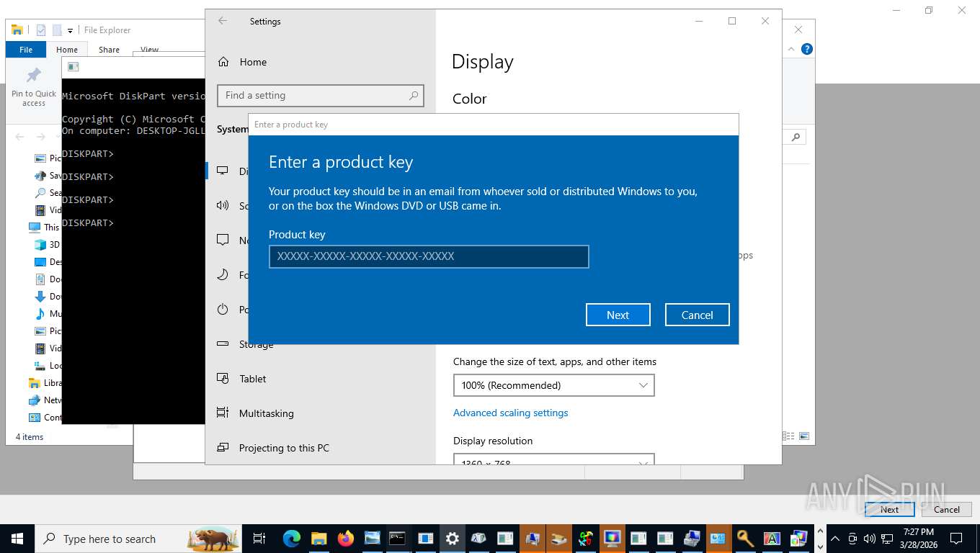Screen dimensions: 980x553
Task: Switch to the Share ribbon tab in File Explorer
Action: pyautogui.click(x=109, y=50)
